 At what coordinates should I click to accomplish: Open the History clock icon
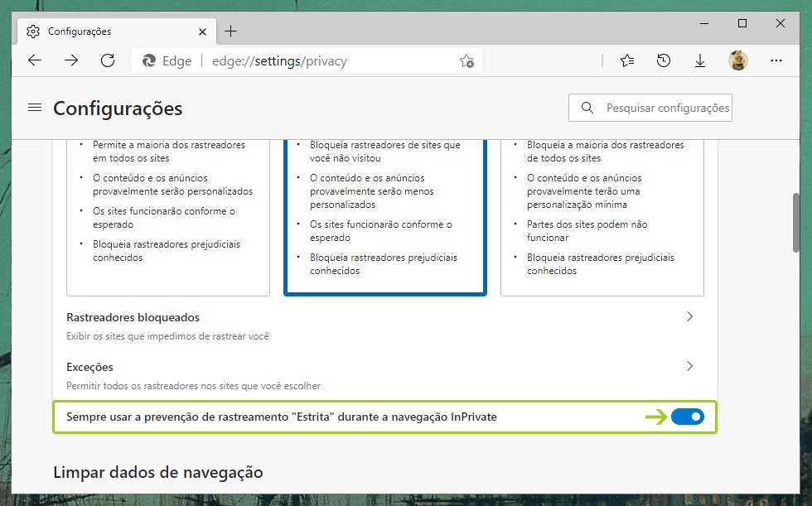pos(664,60)
